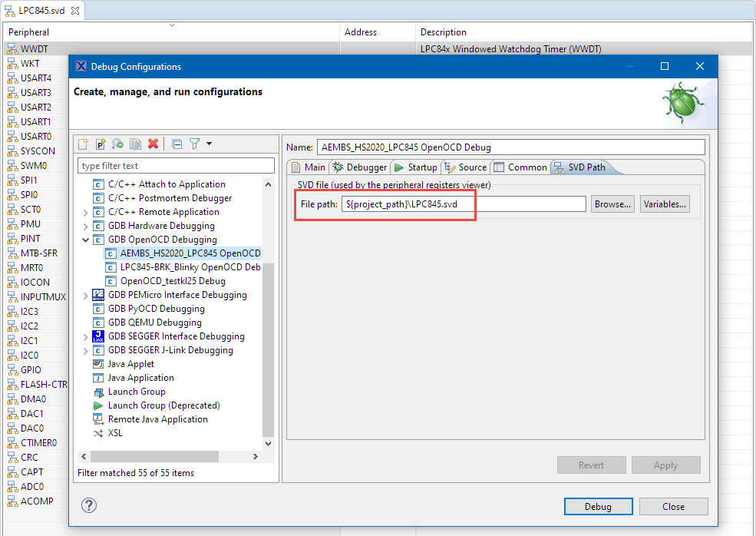Select the Common tab
Image resolution: width=756 pixels, height=536 pixels.
click(520, 167)
